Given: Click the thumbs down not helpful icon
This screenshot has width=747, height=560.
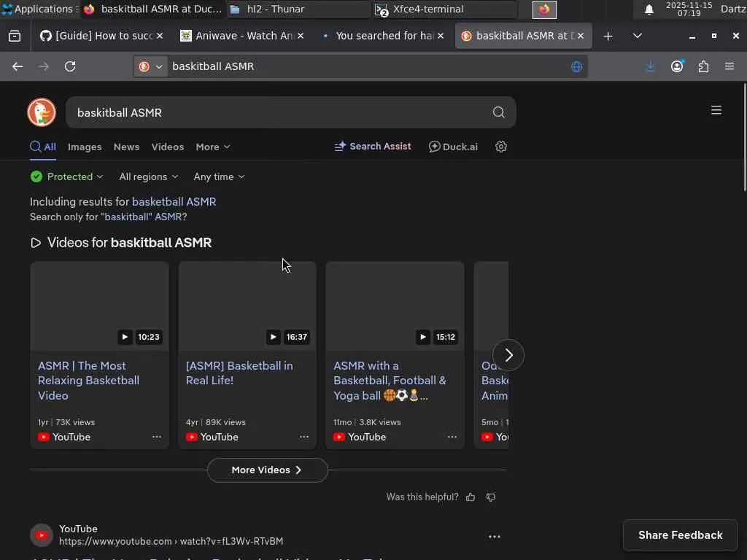Looking at the screenshot, I should point(491,497).
